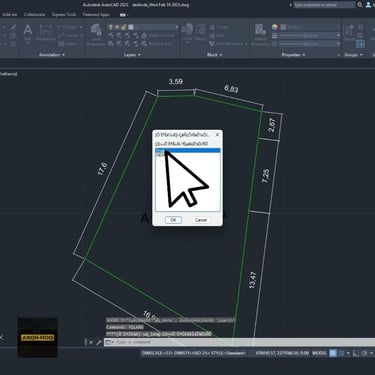Select the 6,83 dimension text

pos(231,89)
